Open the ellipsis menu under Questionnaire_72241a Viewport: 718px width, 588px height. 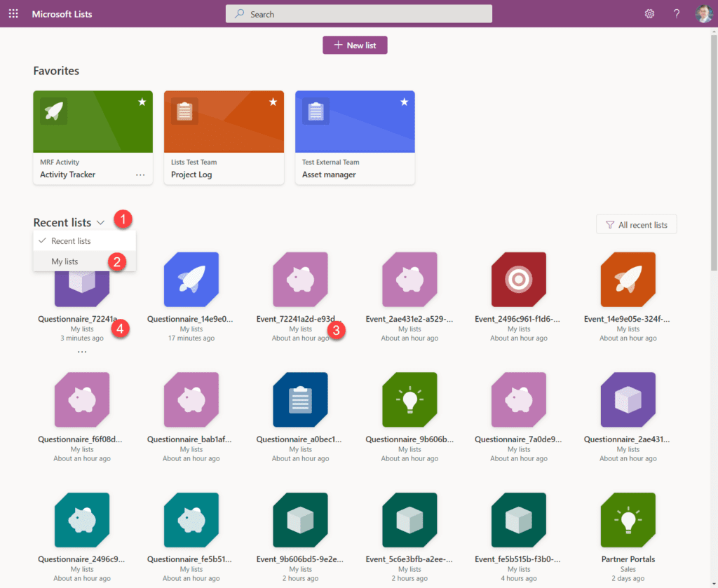(x=82, y=351)
